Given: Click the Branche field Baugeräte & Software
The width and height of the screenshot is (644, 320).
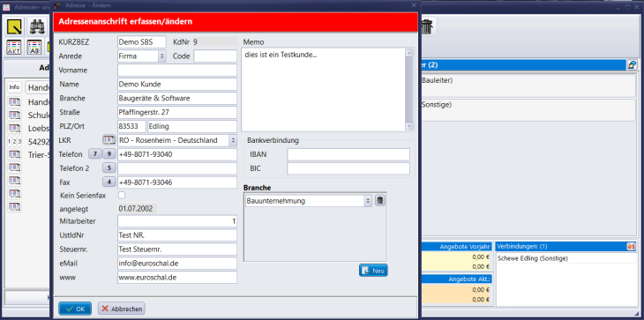Looking at the screenshot, I should coord(177,99).
